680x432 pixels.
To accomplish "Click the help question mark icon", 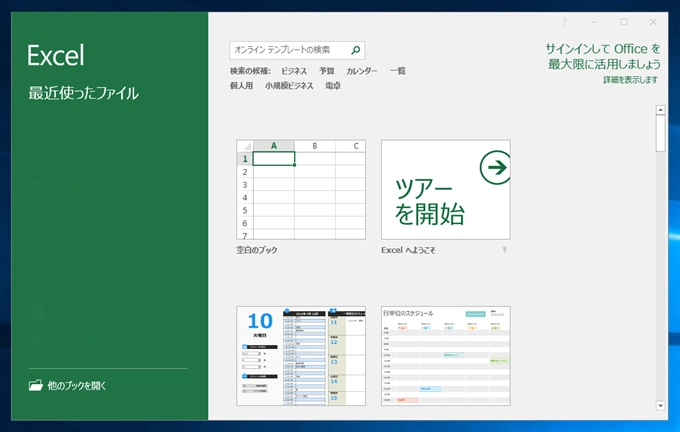I will tap(565, 22).
